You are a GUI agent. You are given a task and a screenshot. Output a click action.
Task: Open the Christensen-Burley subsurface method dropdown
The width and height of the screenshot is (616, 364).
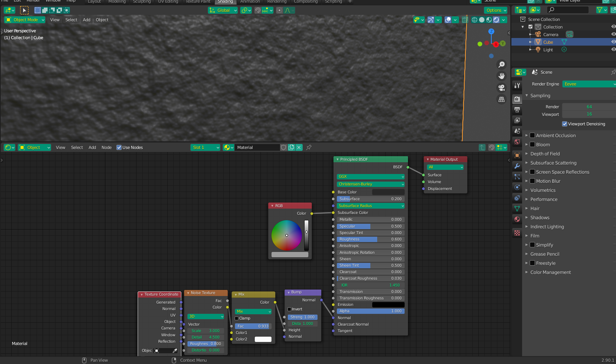tap(371, 184)
